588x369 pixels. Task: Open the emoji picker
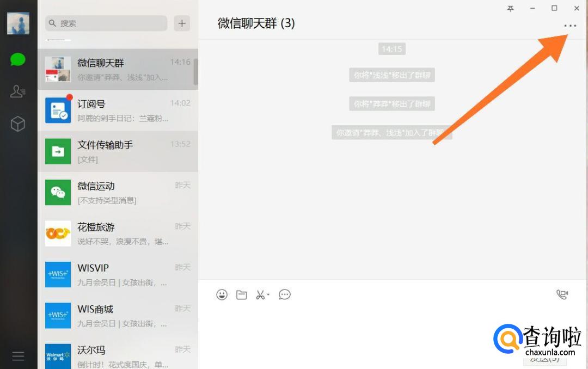pos(222,295)
